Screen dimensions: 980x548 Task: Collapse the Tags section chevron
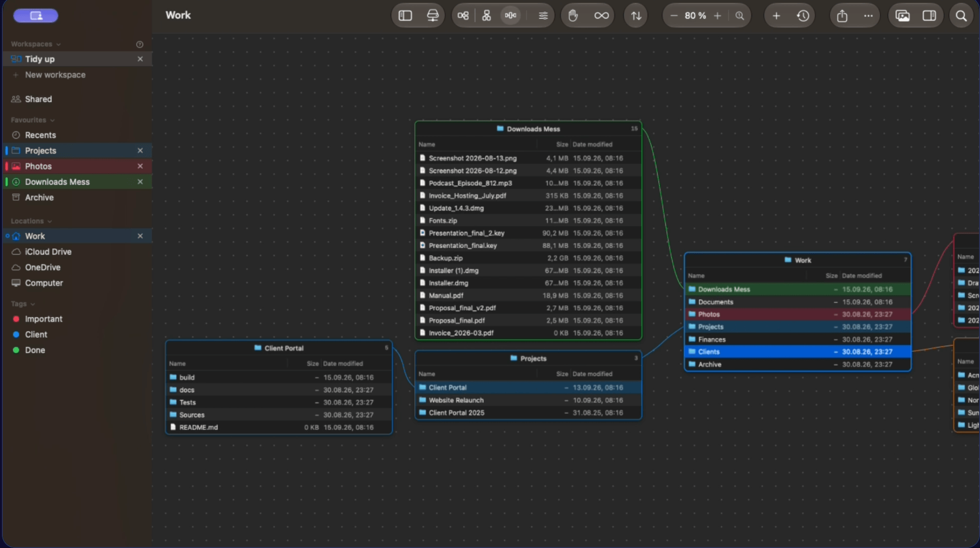pos(33,304)
